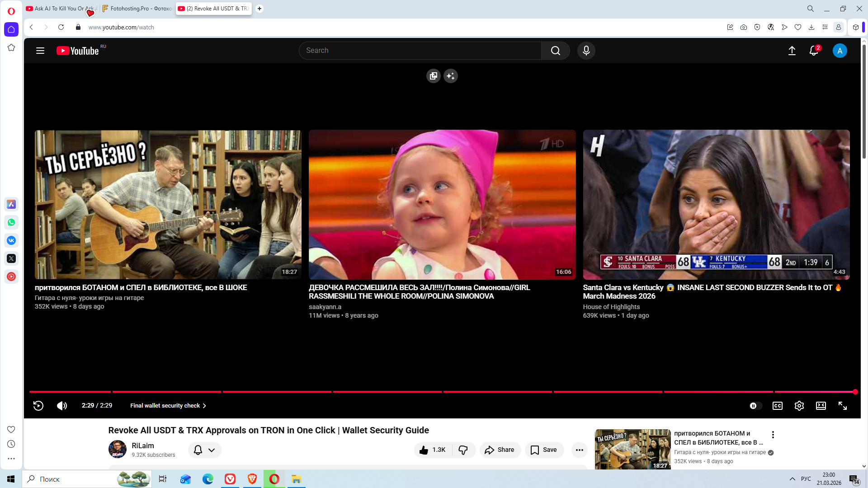Open more options for the suggested sidebar video

point(773,435)
